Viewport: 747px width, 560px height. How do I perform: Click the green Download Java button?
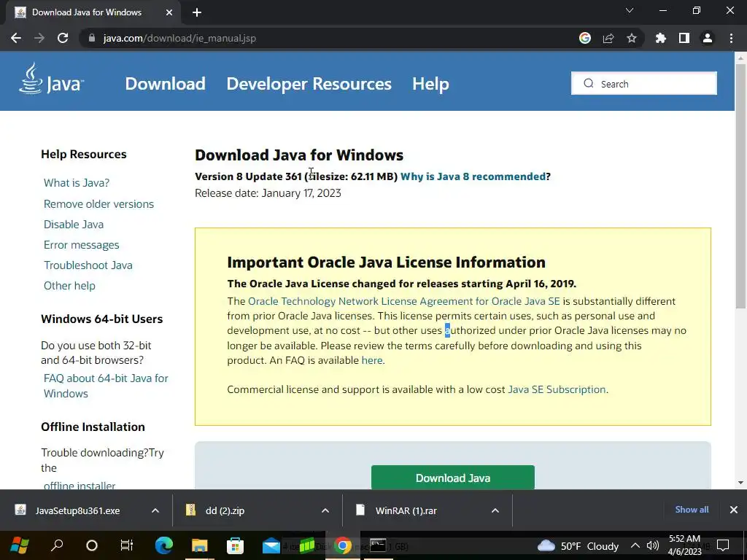coord(452,478)
